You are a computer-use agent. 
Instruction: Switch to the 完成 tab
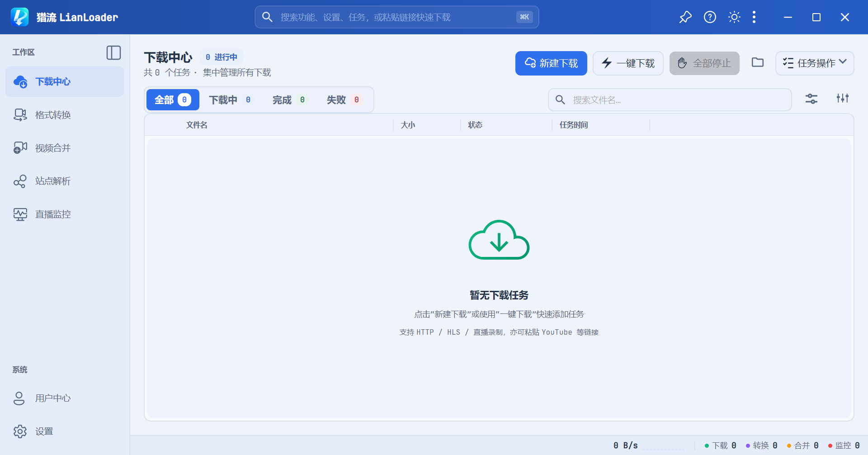click(x=289, y=100)
